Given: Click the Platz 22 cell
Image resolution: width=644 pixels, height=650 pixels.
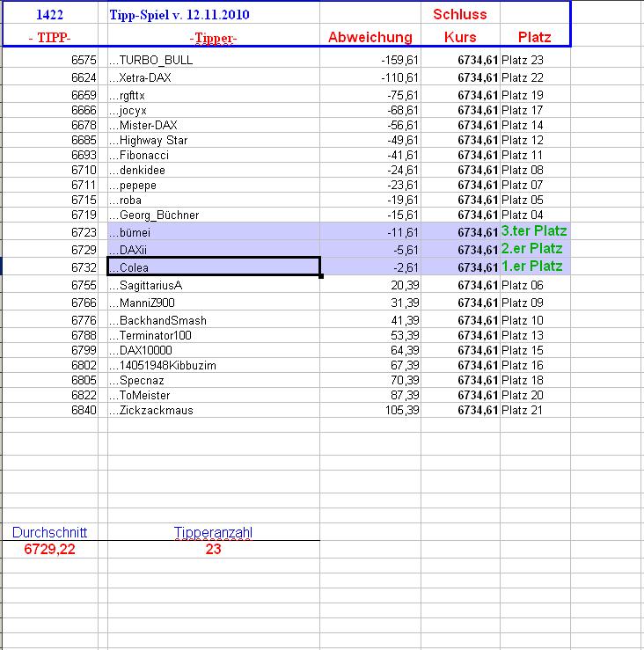Looking at the screenshot, I should click(x=536, y=77).
